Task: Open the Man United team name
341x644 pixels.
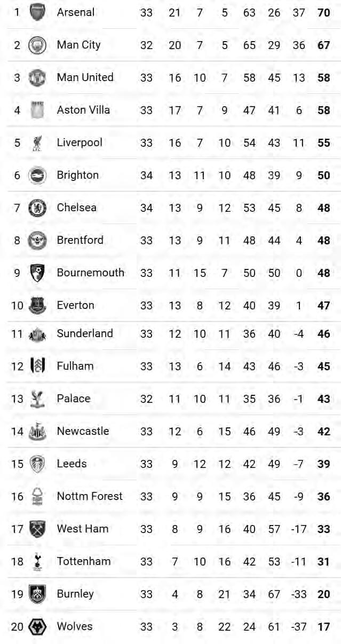Action: point(85,77)
